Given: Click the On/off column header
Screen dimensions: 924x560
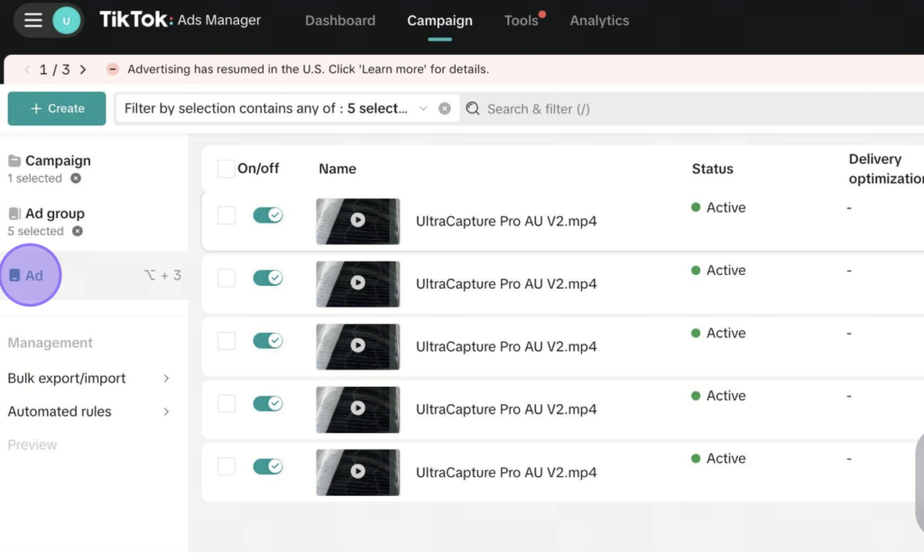Looking at the screenshot, I should tap(258, 169).
